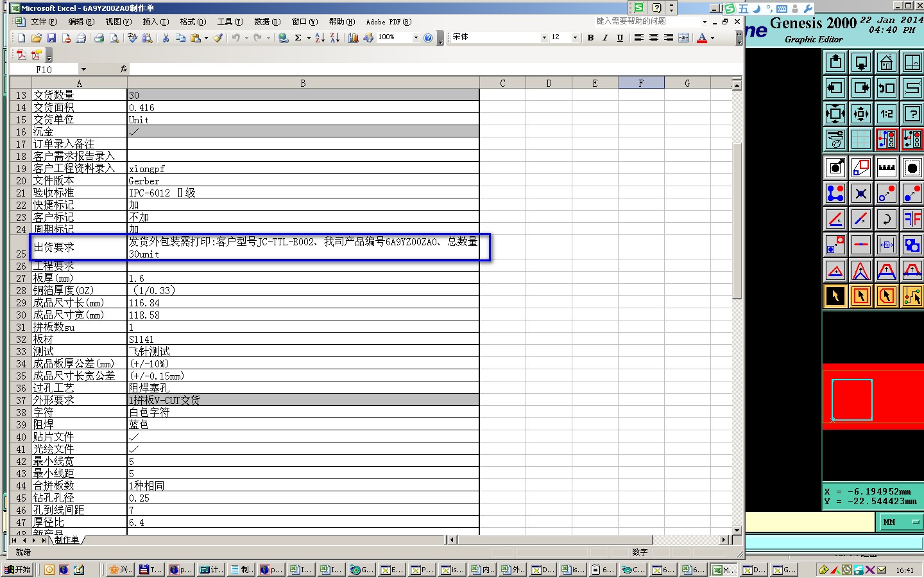The image size is (924, 578).
Task: Click the taskbar clock showing 16:41
Action: 905,570
